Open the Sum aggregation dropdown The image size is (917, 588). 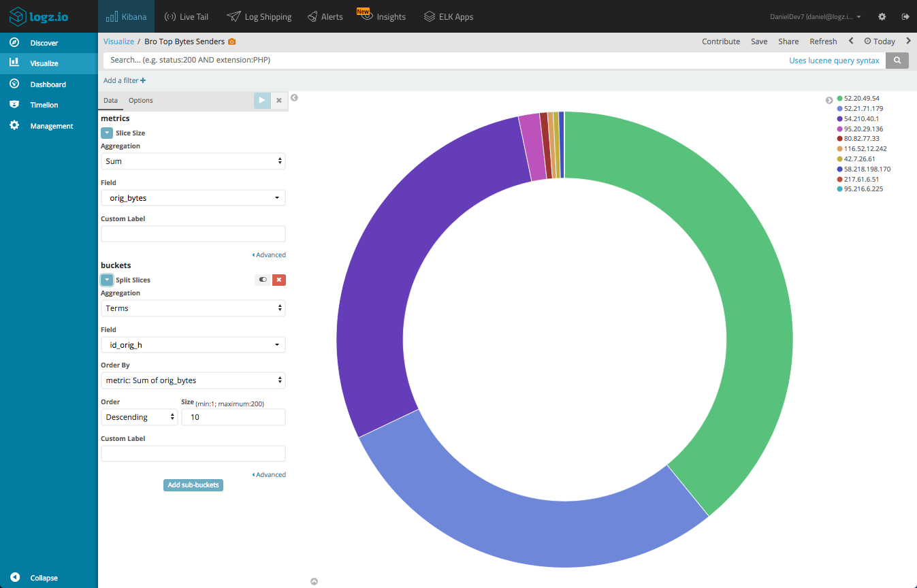193,161
